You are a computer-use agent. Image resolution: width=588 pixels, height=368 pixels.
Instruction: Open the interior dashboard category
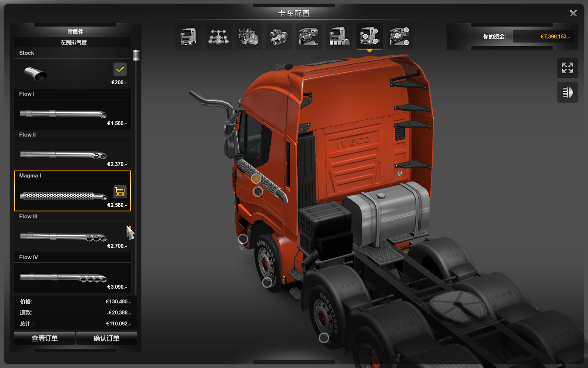point(309,37)
